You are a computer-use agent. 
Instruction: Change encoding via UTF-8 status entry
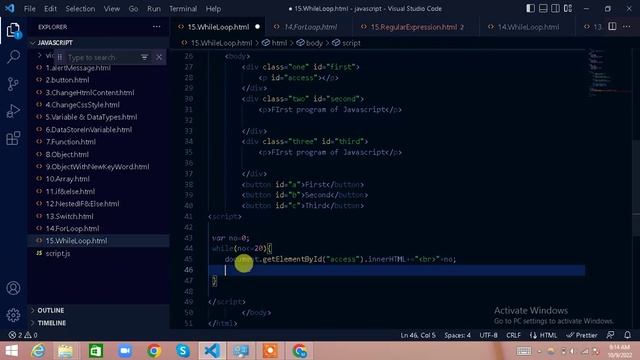click(x=488, y=335)
